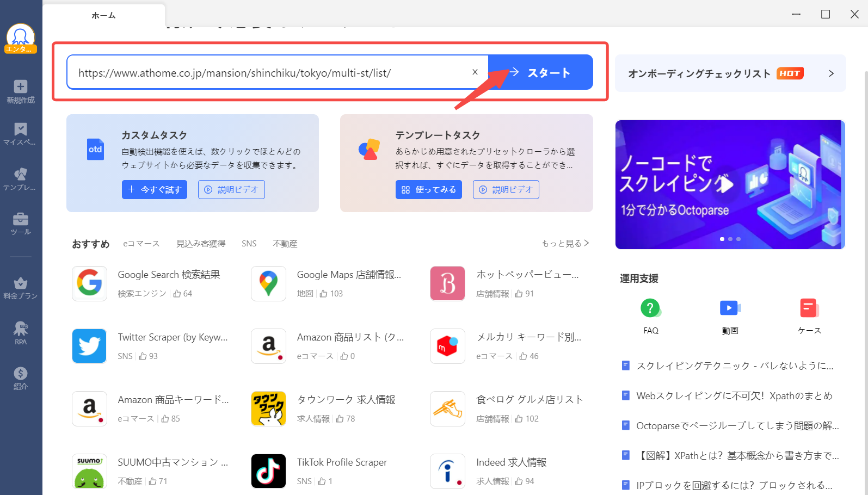Image resolution: width=868 pixels, height=495 pixels.
Task: Open the 動画 support icon
Action: tap(730, 308)
